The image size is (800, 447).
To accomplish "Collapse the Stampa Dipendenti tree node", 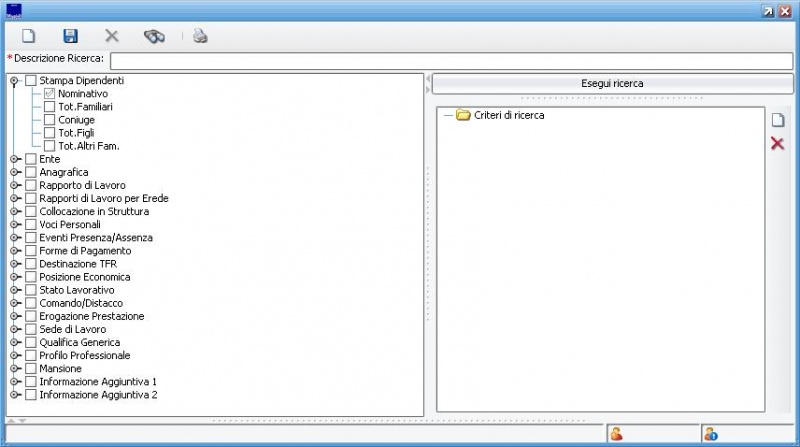I will [x=14, y=81].
